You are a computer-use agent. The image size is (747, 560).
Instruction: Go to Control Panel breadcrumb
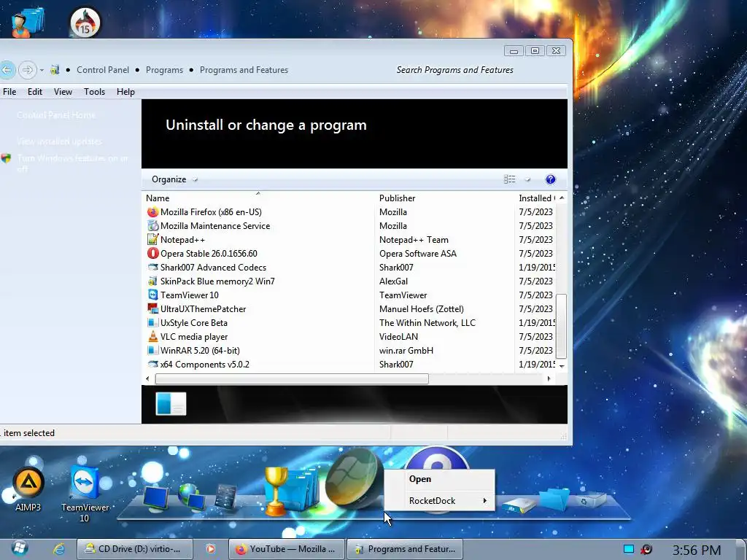click(x=103, y=70)
